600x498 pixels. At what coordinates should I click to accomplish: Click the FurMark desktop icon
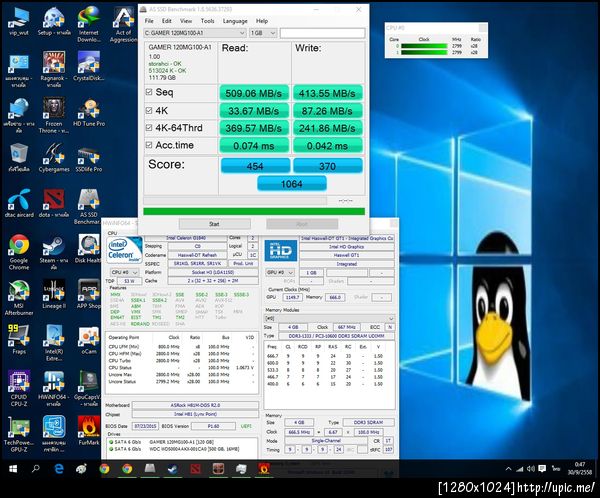89,431
